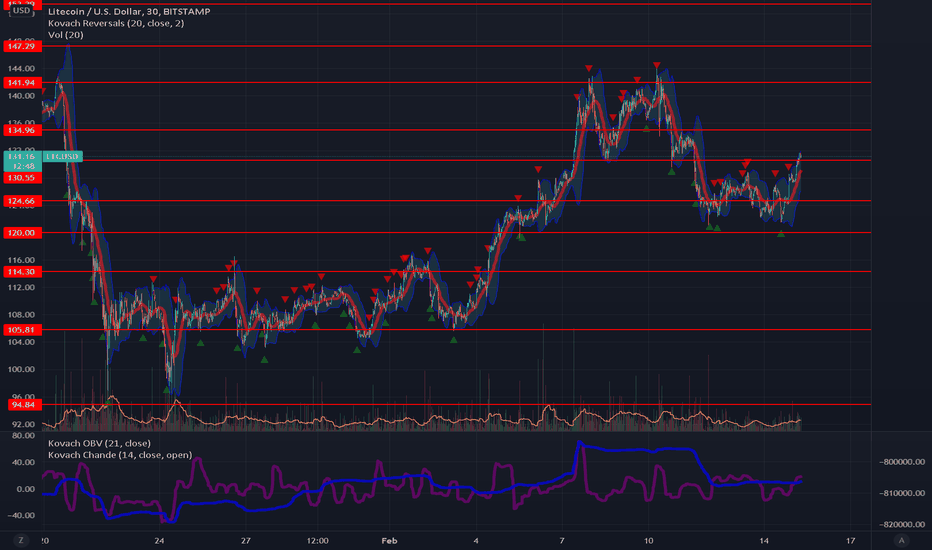Select the 147.29 horizontal line label
Screen dimensions: 932x550
click(22, 46)
